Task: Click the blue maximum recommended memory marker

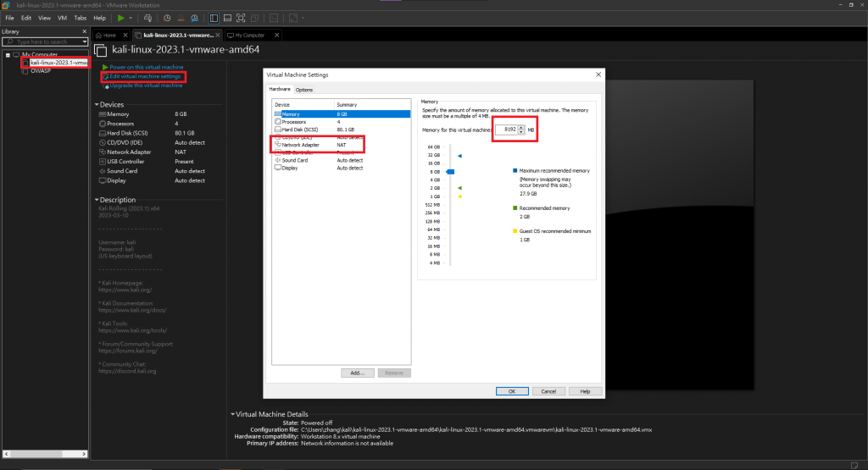Action: 459,156
